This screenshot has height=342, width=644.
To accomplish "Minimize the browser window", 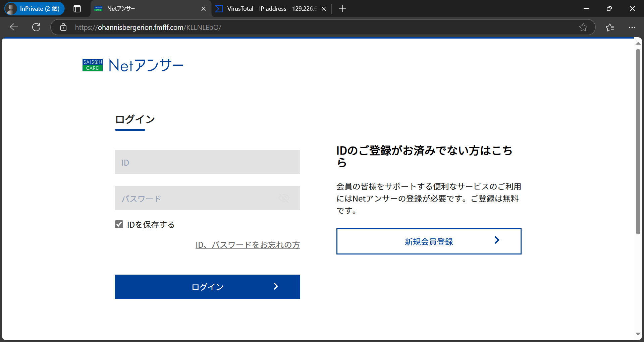I will pos(586,9).
